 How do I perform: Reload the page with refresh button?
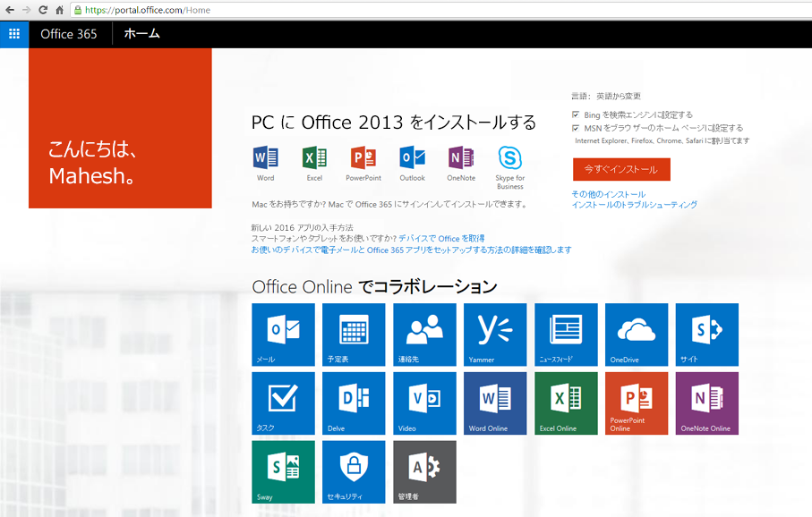click(43, 10)
